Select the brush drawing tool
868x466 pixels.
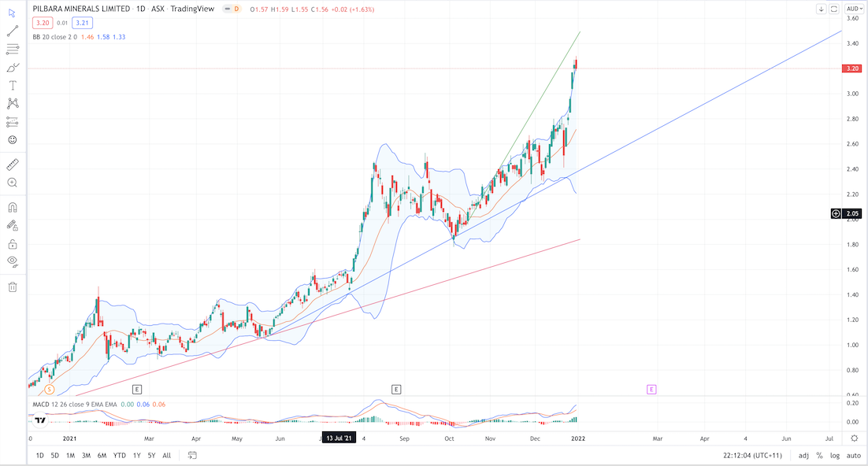[x=12, y=68]
